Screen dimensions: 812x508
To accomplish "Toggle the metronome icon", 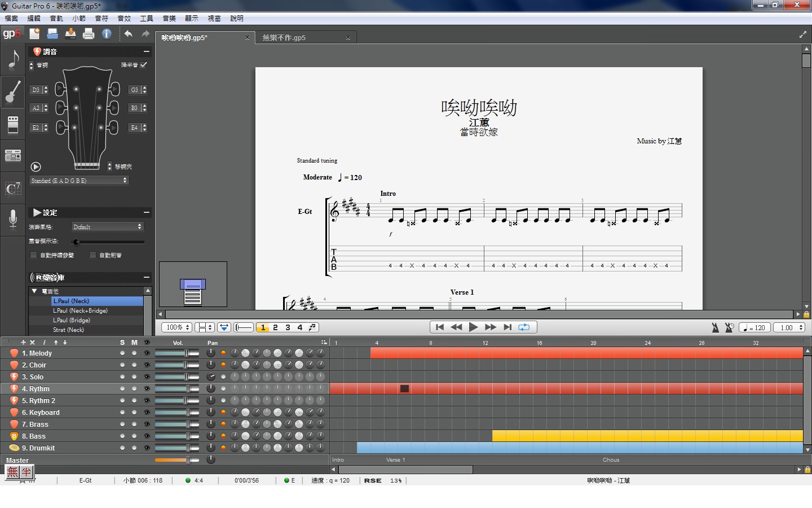I will (x=715, y=327).
